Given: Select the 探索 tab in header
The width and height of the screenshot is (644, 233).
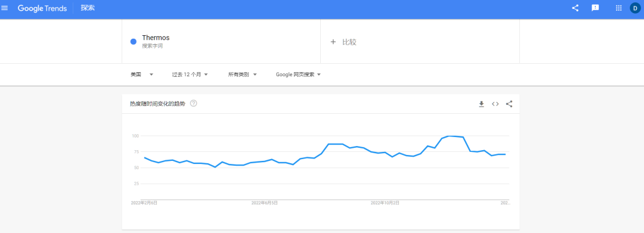Looking at the screenshot, I should [88, 8].
